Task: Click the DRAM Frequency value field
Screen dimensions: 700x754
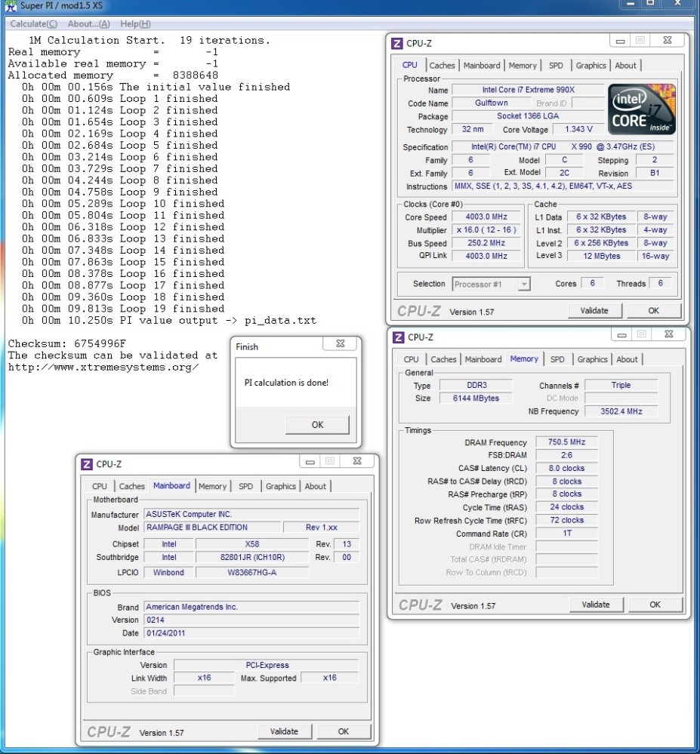Action: click(x=567, y=442)
